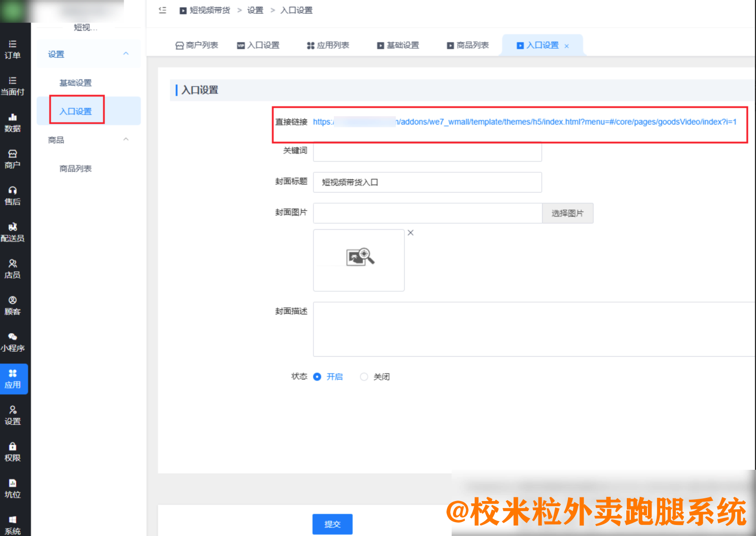Open the direct link URL
This screenshot has width=756, height=536.
click(x=524, y=122)
